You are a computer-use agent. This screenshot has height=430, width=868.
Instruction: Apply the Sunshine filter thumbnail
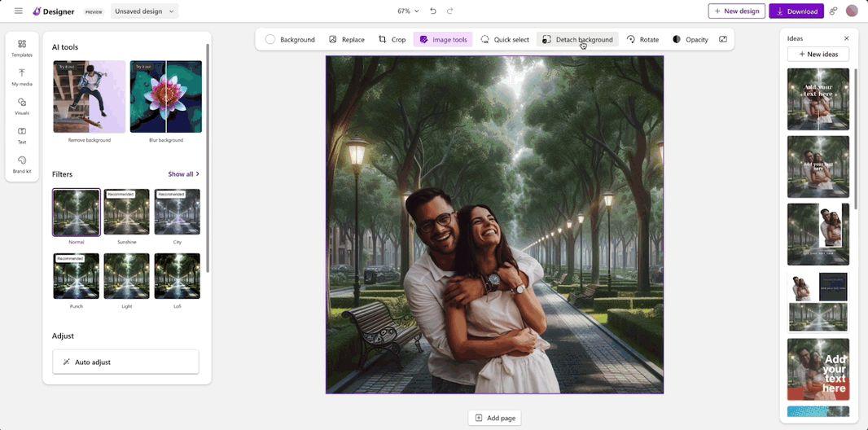(x=127, y=213)
